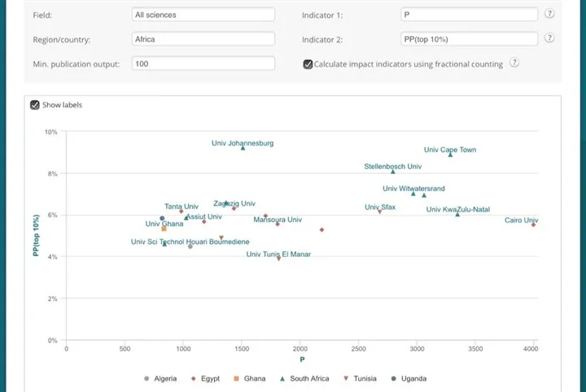Open the Field dropdown showing All sciences

pos(203,15)
